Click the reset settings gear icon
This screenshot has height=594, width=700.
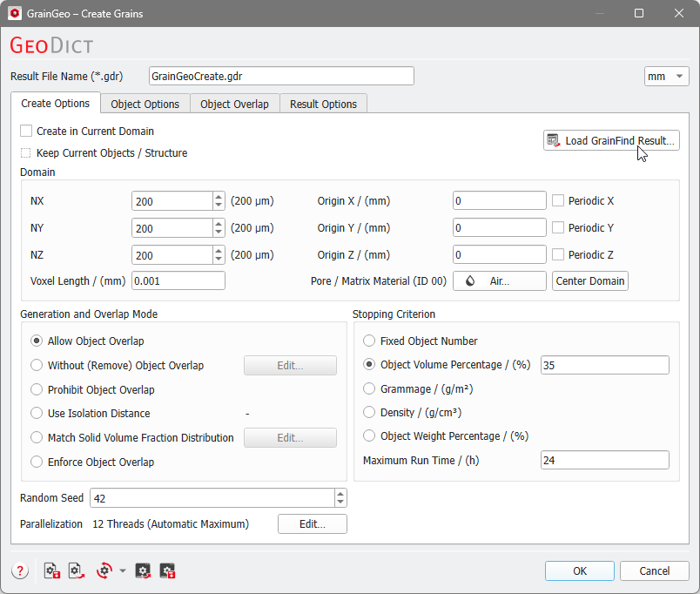104,570
